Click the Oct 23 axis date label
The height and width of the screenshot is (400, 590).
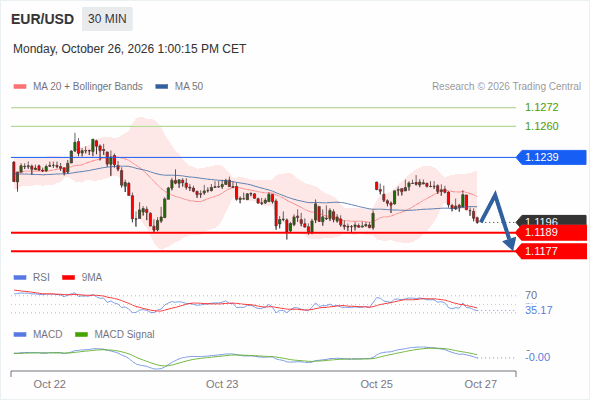click(222, 384)
